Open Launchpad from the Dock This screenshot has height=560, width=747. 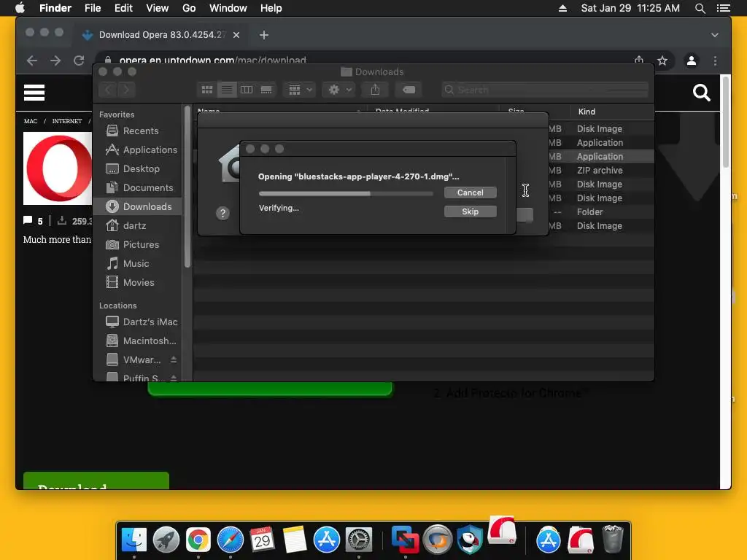pos(166,540)
